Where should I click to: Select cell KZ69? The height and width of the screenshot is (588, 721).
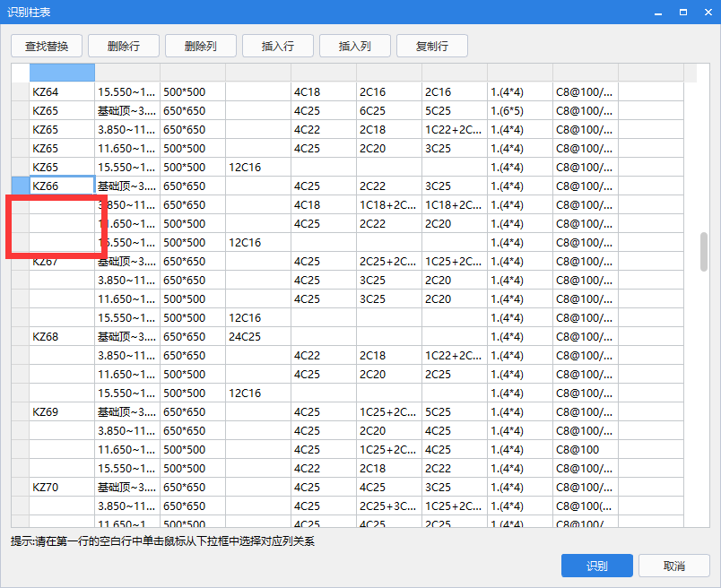[x=62, y=412]
